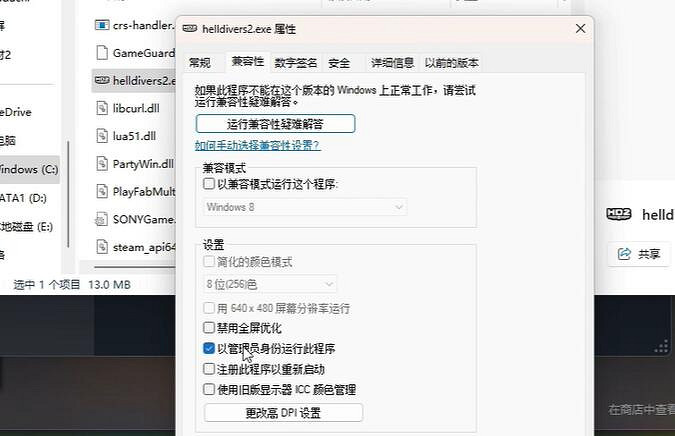The height and width of the screenshot is (436, 675).
Task: Select the helldivers2.exe file icon
Action: (101, 80)
